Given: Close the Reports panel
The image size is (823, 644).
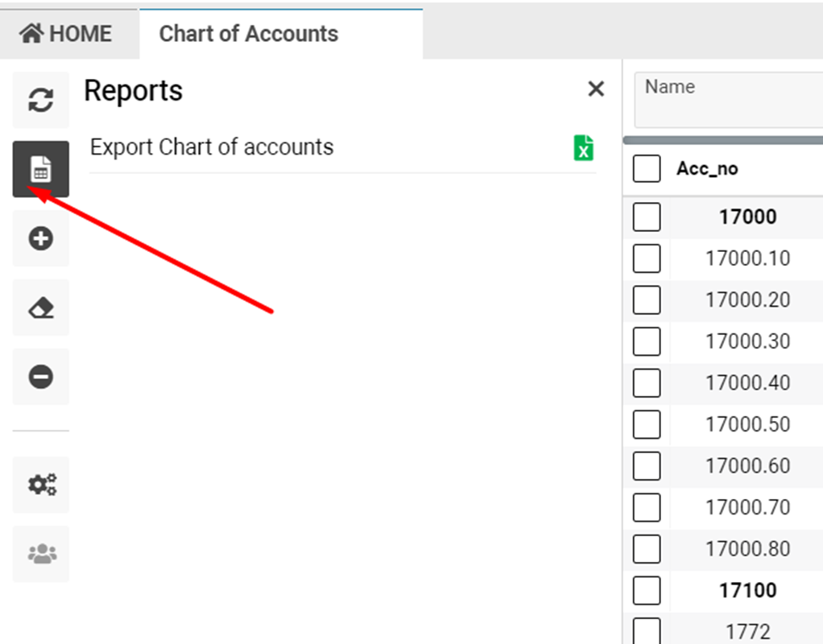Looking at the screenshot, I should (595, 89).
